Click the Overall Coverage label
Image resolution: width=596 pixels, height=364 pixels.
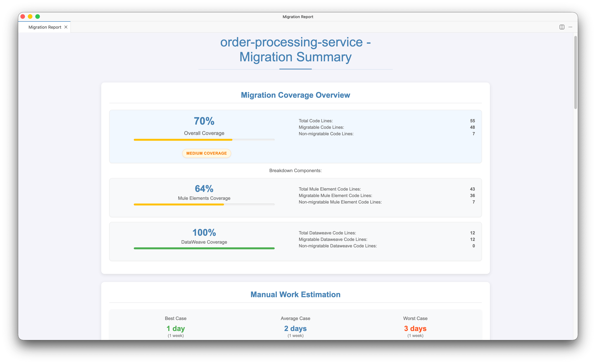tap(204, 133)
